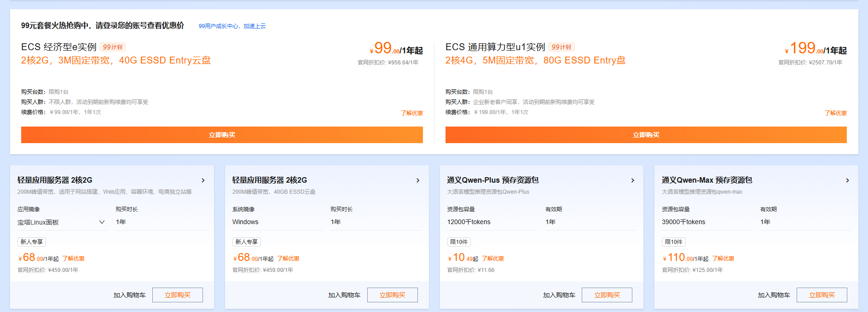Click the arrow icon on 通义Qwen-Max 预存资源包 card

(847, 180)
